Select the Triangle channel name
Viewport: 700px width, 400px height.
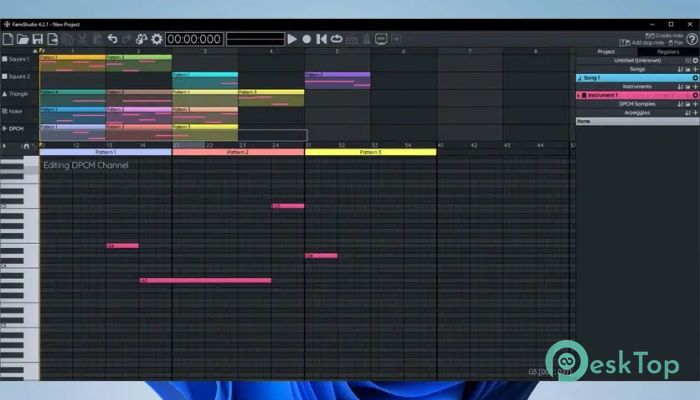[18, 94]
